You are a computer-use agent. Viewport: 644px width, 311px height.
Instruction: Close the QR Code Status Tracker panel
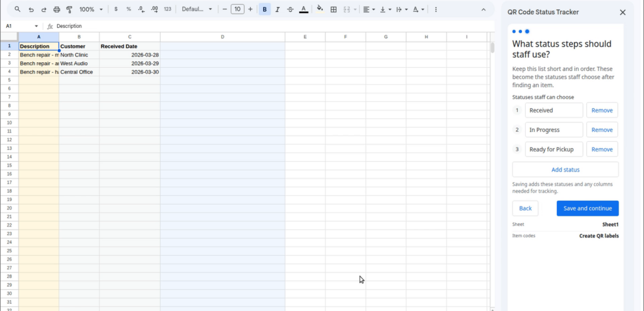[x=623, y=12]
